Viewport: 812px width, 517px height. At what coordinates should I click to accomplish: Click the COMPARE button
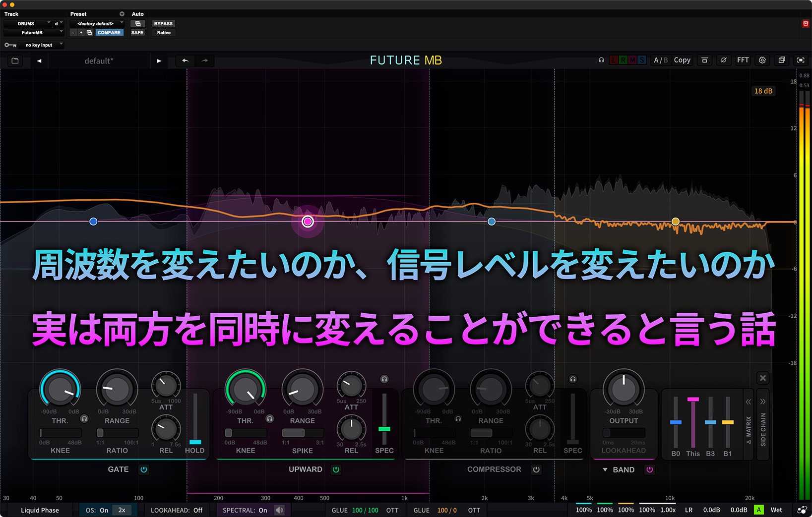109,32
